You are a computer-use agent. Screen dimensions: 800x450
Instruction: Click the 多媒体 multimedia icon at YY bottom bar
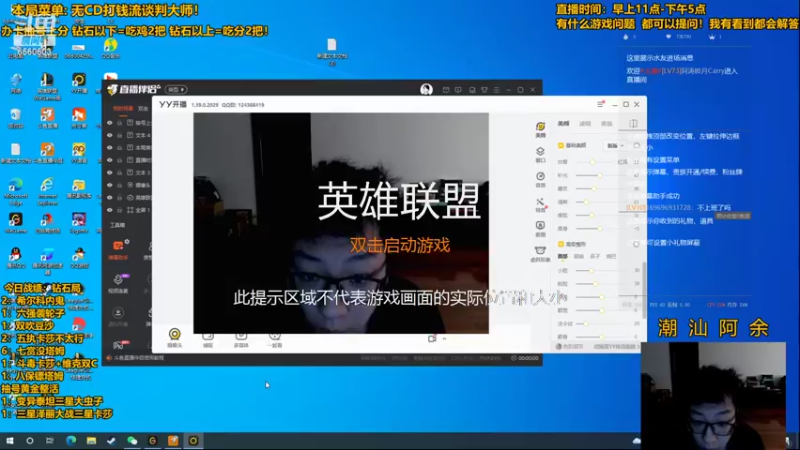[x=241, y=339]
